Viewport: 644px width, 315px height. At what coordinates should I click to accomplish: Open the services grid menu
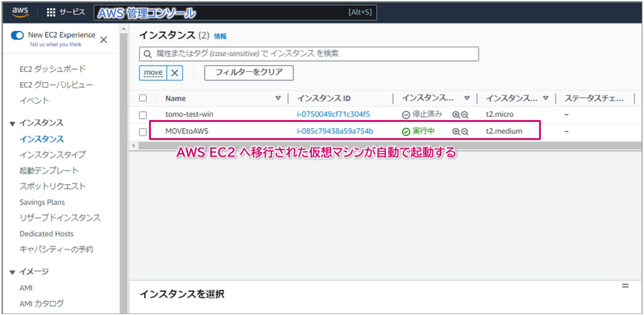[x=52, y=12]
